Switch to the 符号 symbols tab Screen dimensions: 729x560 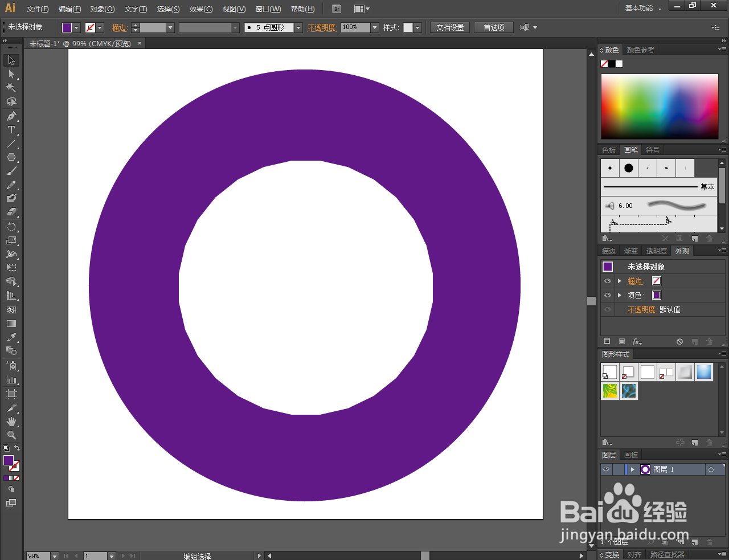click(653, 150)
